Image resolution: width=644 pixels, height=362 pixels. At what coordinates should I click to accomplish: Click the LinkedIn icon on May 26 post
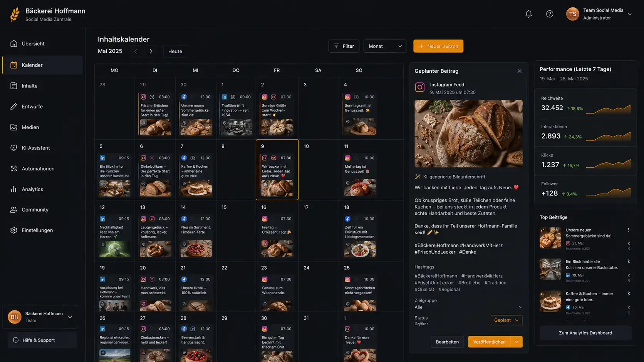point(102,329)
